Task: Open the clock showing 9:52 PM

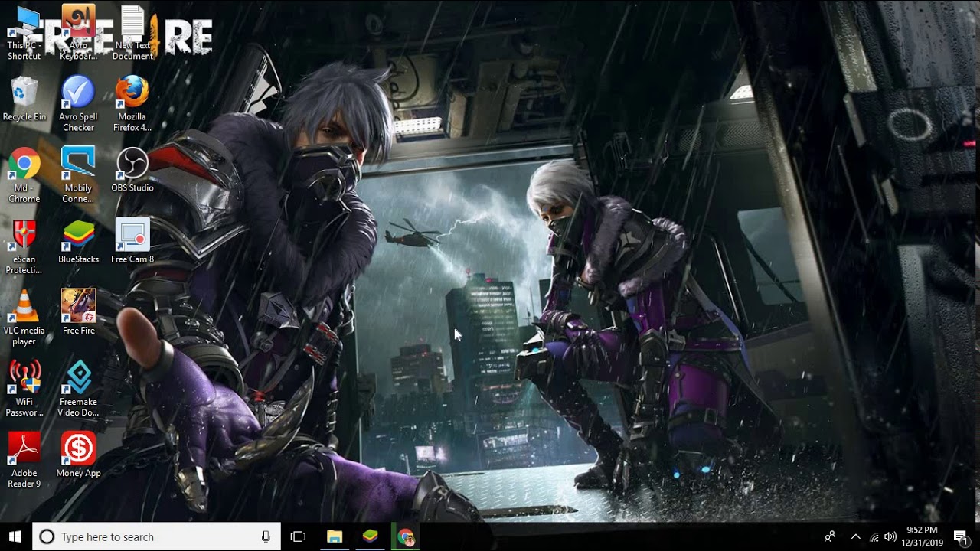Action: point(922,536)
